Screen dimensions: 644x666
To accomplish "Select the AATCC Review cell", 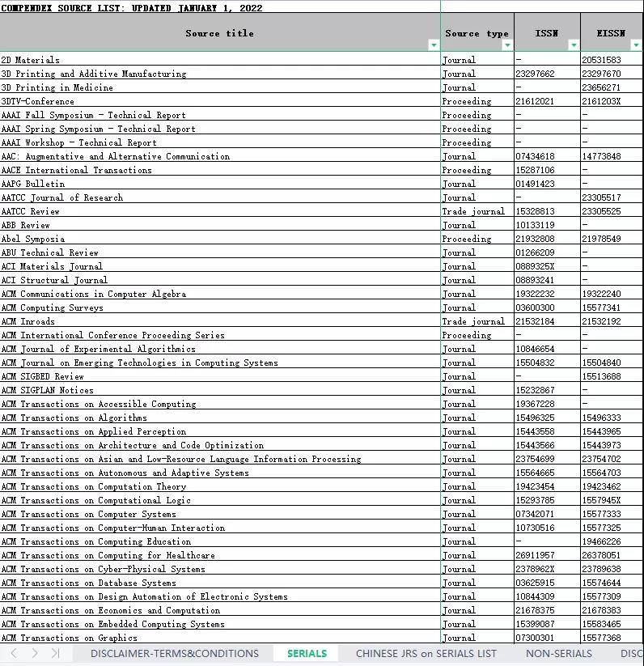I will [220, 211].
